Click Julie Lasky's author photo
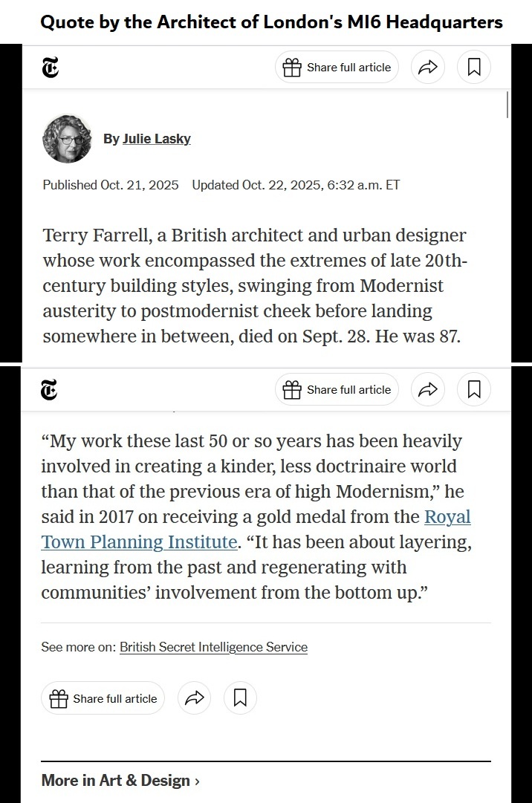This screenshot has height=803, width=532. click(x=67, y=138)
